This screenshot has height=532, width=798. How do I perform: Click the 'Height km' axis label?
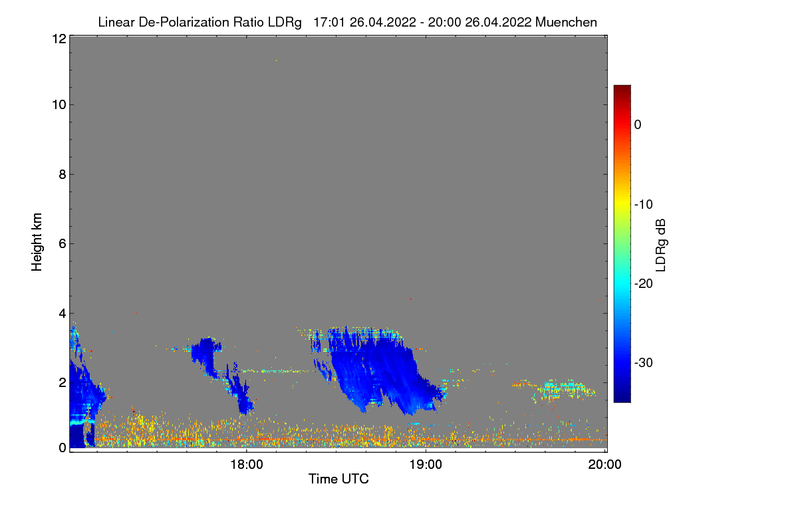[x=37, y=242]
